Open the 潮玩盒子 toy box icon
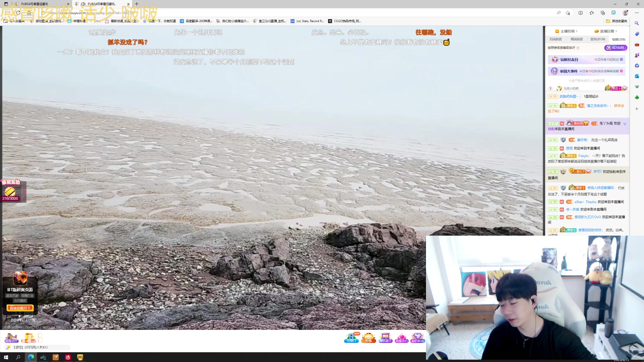The image size is (644, 362). [385, 338]
